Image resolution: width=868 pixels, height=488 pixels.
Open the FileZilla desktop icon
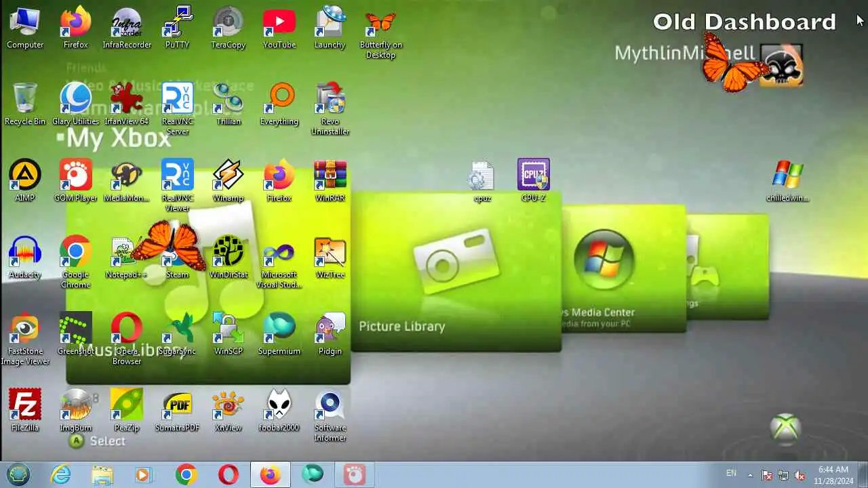[25, 411]
